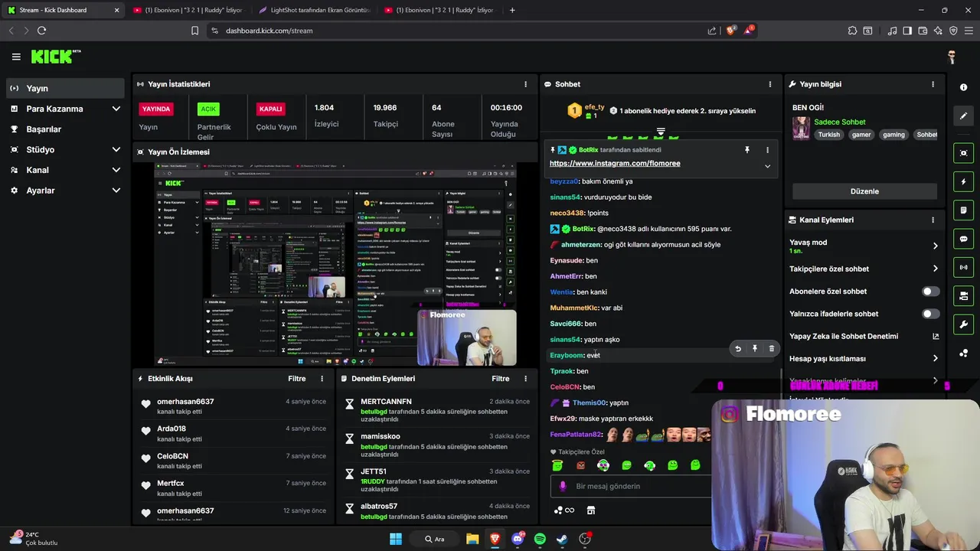The height and width of the screenshot is (551, 980).
Task: Go to Yayın in the sidebar
Action: point(64,88)
